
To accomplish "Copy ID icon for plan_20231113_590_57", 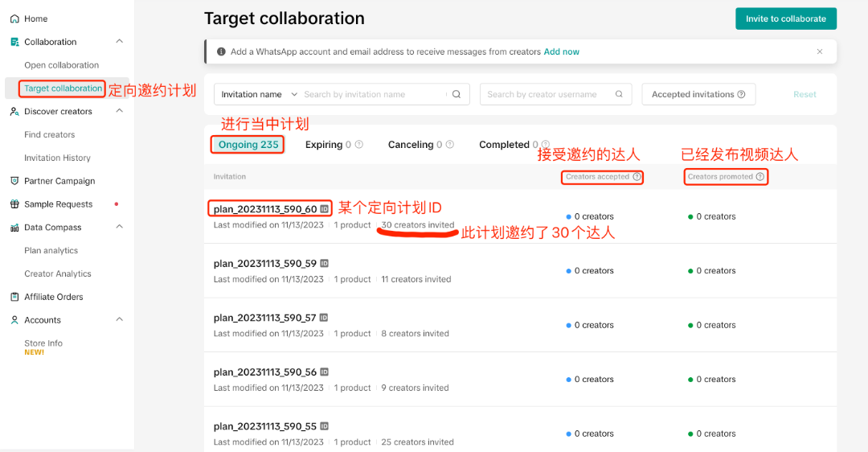I will tap(324, 318).
